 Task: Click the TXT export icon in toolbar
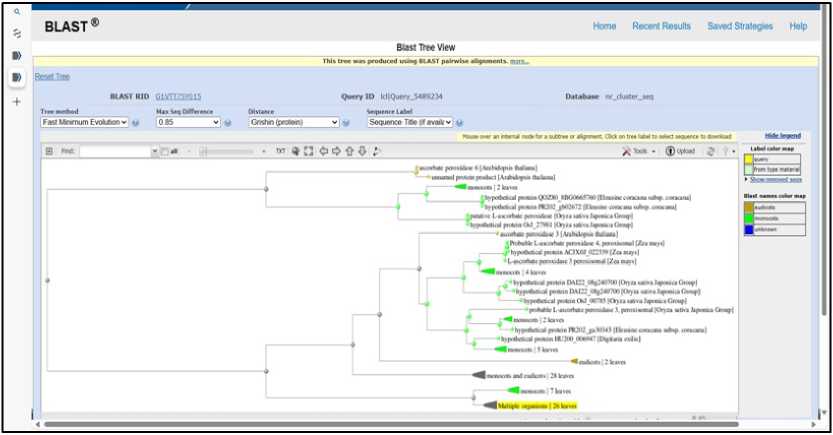(x=280, y=151)
